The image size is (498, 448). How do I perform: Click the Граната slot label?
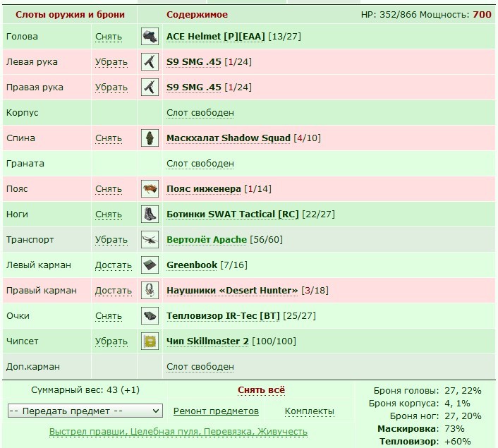(25, 164)
